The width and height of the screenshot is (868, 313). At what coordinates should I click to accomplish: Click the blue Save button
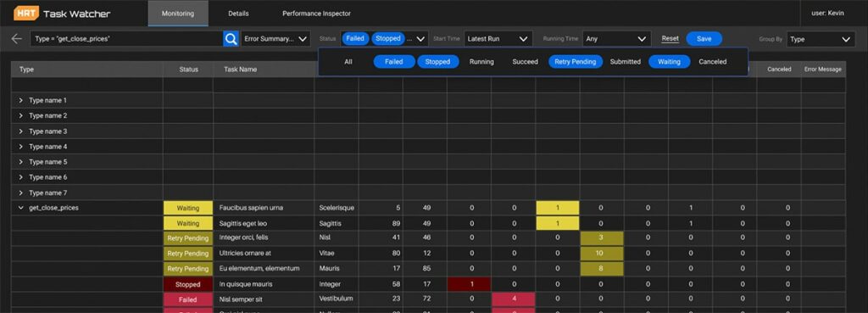click(x=704, y=39)
